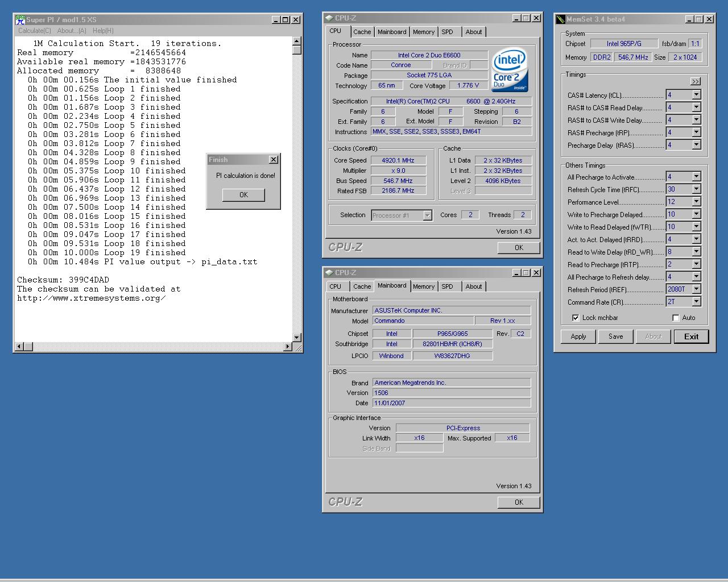Toggle the Lock mchbar checkbox
The width and height of the screenshot is (728, 582).
pos(576,318)
